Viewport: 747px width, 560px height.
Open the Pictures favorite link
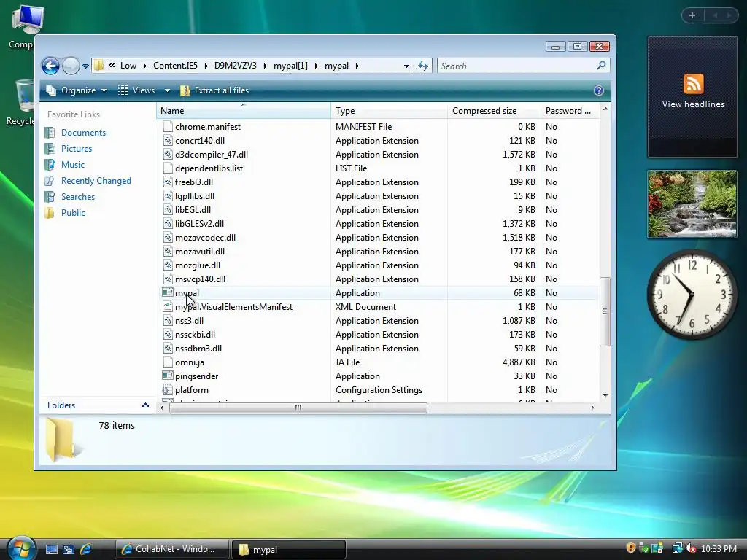click(76, 149)
